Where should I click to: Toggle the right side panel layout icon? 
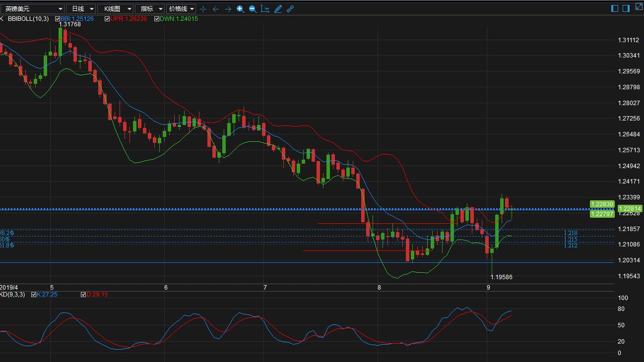[626, 8]
